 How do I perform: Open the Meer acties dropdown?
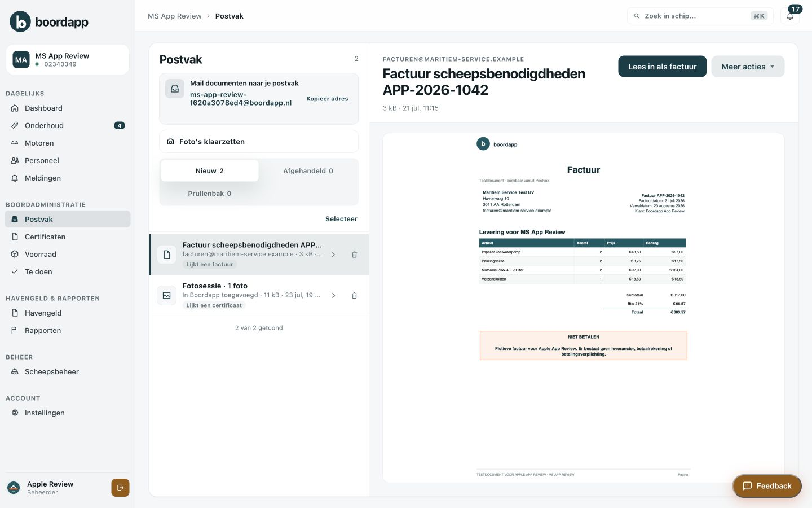pyautogui.click(x=748, y=67)
